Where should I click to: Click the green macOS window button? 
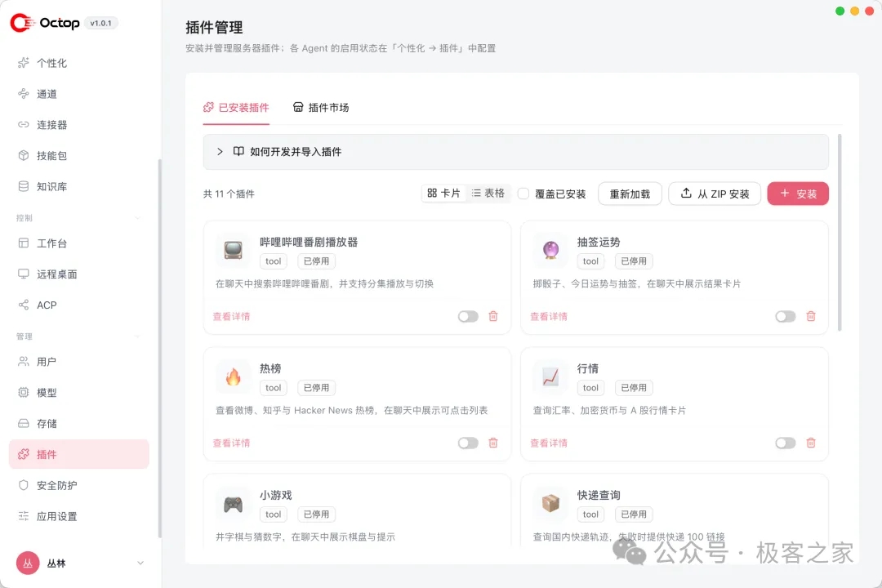[x=840, y=11]
